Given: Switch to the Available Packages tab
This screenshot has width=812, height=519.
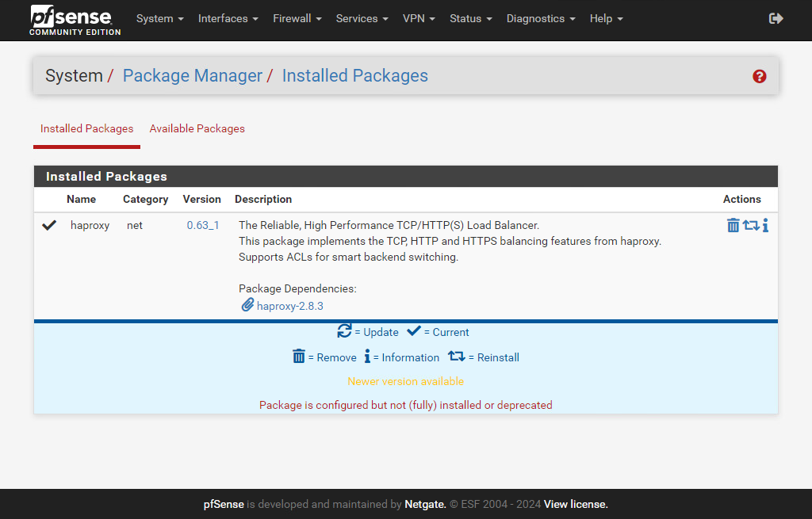Looking at the screenshot, I should pos(197,129).
